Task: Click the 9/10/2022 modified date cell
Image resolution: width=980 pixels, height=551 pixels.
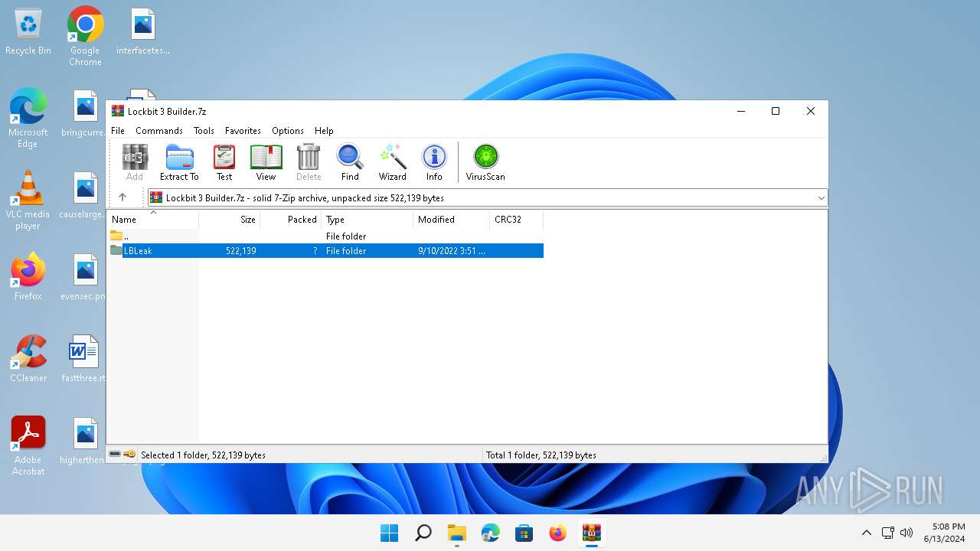Action: (452, 251)
